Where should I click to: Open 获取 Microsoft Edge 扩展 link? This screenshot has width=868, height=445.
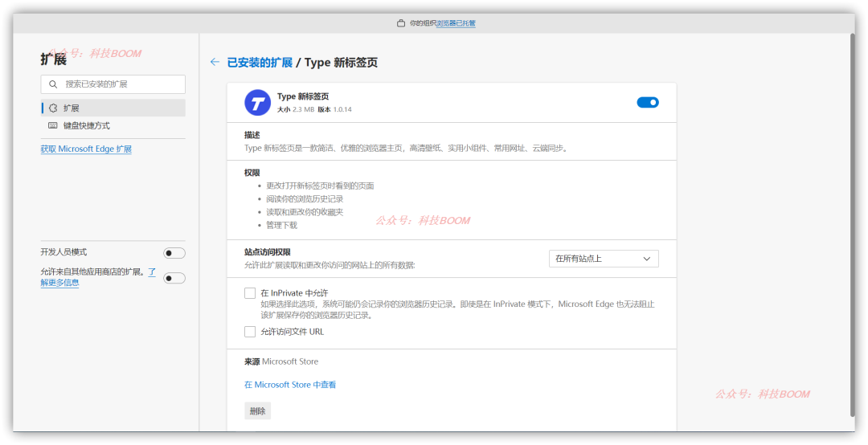point(86,149)
